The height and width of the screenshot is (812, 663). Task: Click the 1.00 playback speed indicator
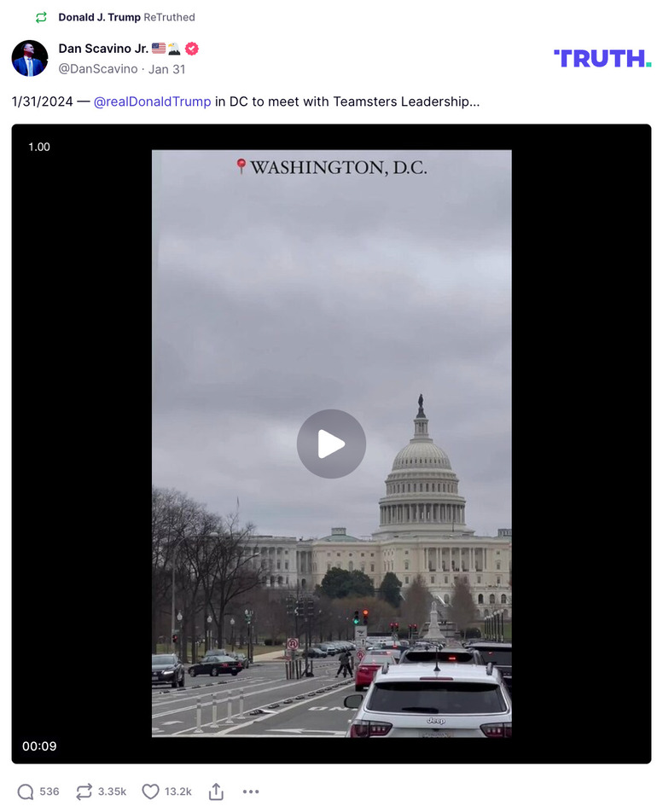pyautogui.click(x=39, y=147)
